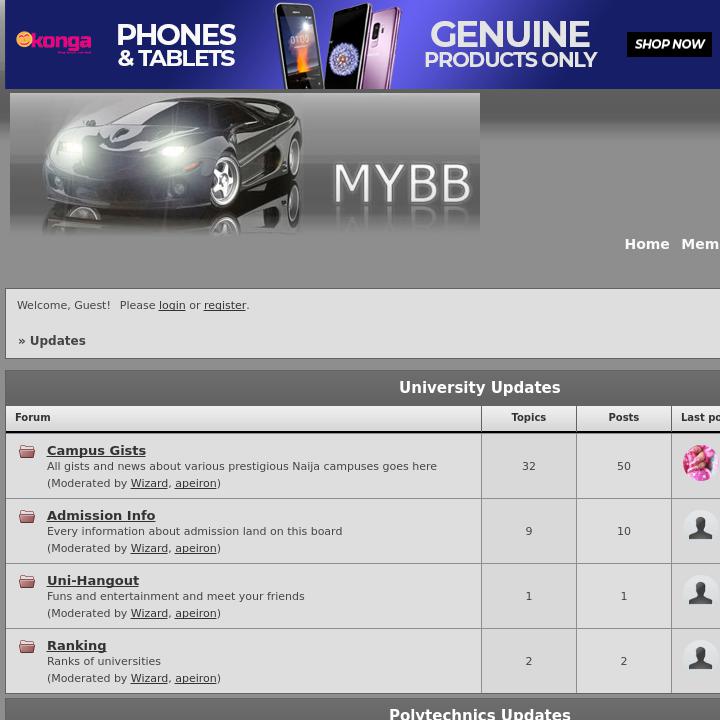Click the default avatar in Admission Info row
This screenshot has height=720, width=720.
click(x=701, y=527)
